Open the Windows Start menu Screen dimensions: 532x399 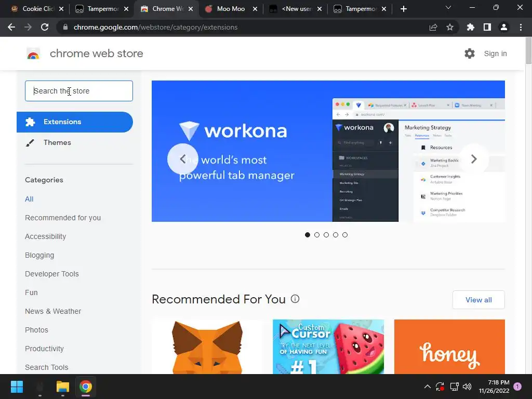click(17, 387)
